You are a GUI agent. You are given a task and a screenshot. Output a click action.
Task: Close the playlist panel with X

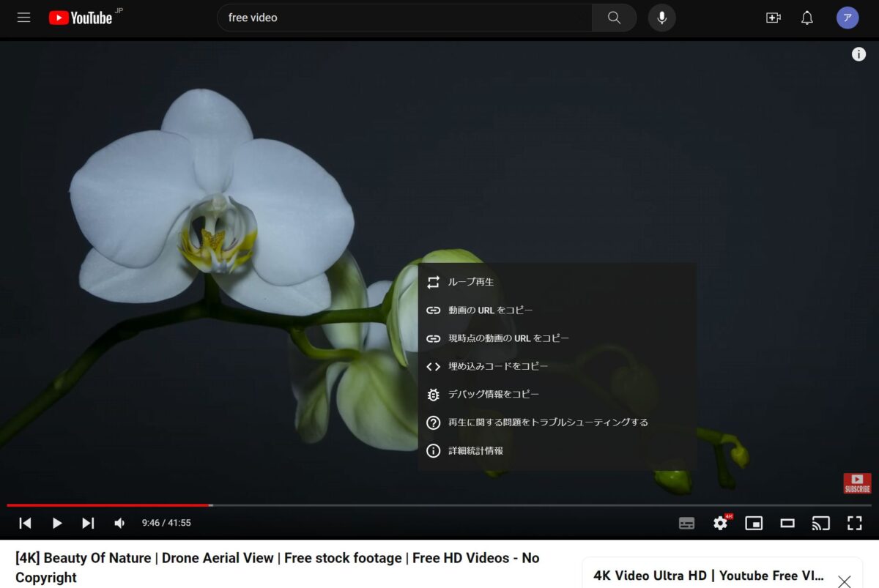845,581
